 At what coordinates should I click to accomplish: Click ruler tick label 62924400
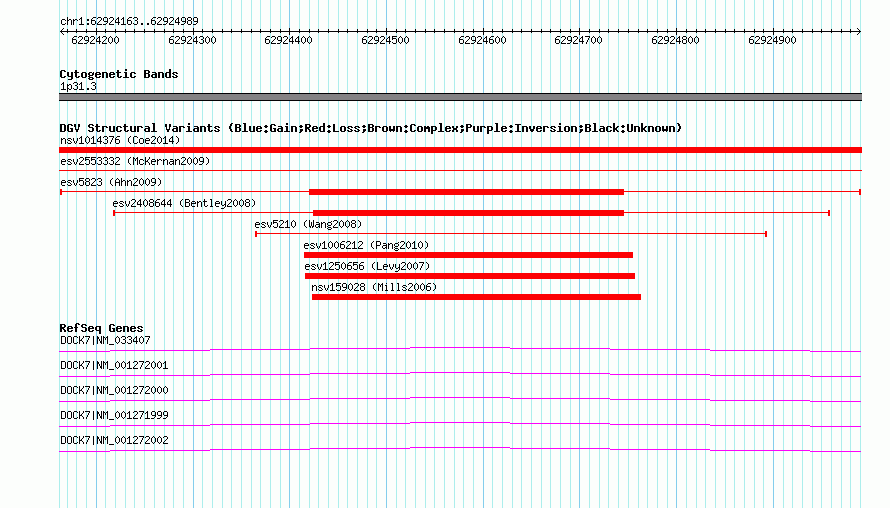tap(288, 40)
